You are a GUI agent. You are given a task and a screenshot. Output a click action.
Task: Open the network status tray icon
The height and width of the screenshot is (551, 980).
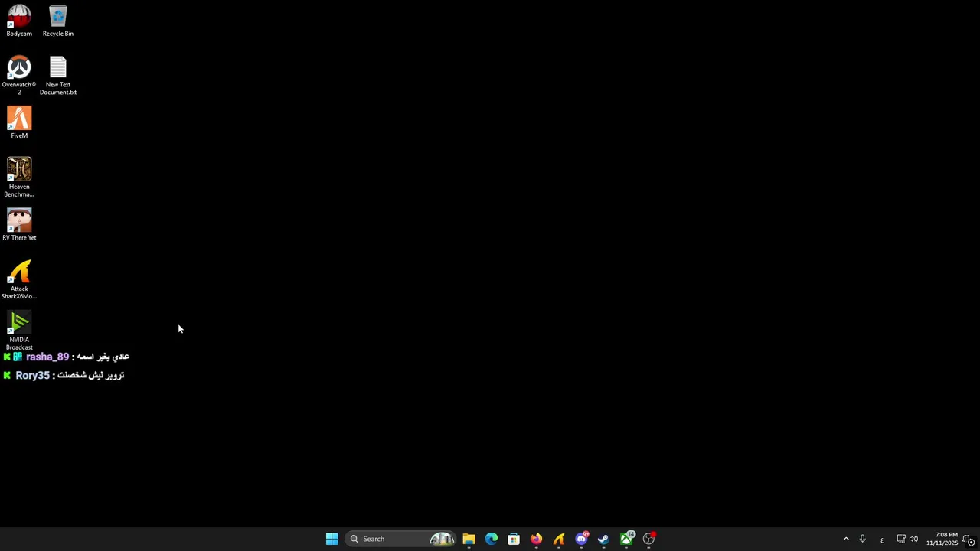click(901, 539)
